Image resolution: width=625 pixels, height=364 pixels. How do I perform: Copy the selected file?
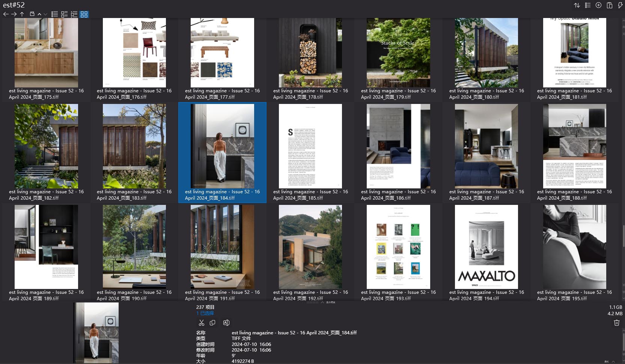pos(212,323)
